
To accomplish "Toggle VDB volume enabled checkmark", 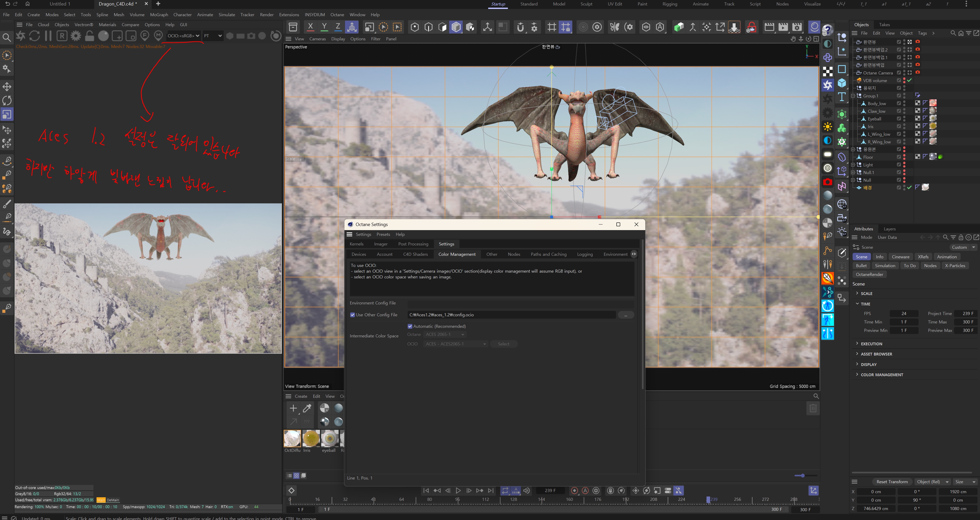I will (x=909, y=80).
